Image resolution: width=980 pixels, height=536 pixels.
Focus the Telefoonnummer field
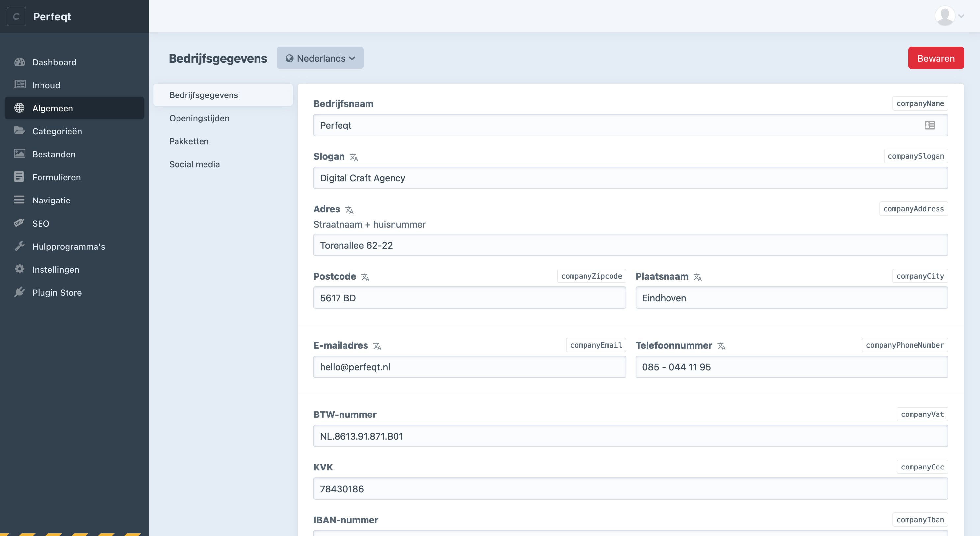pos(792,367)
